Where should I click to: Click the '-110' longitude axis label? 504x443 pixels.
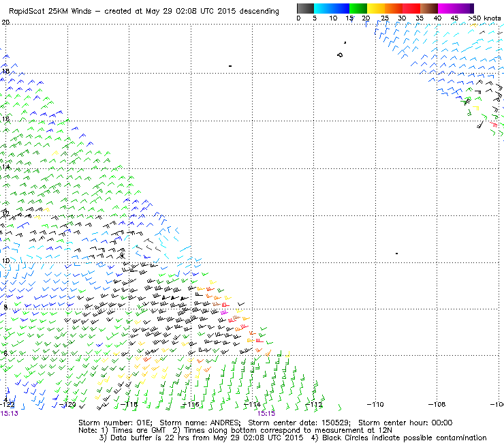[x=375, y=404]
